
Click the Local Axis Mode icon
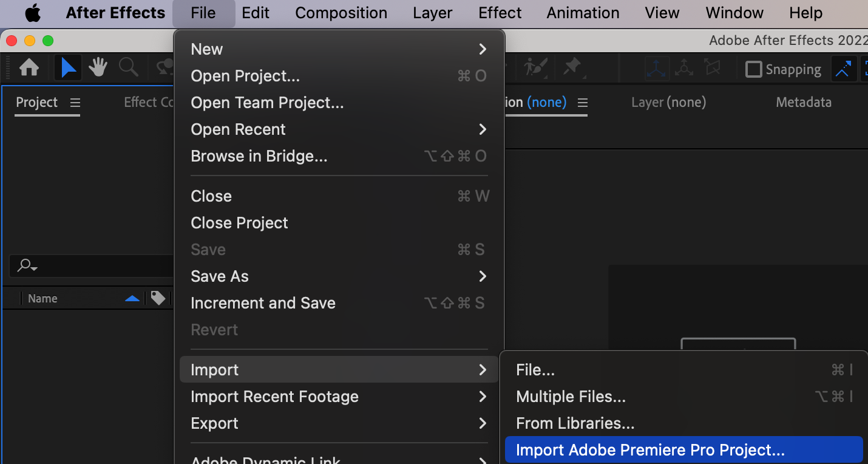point(656,69)
